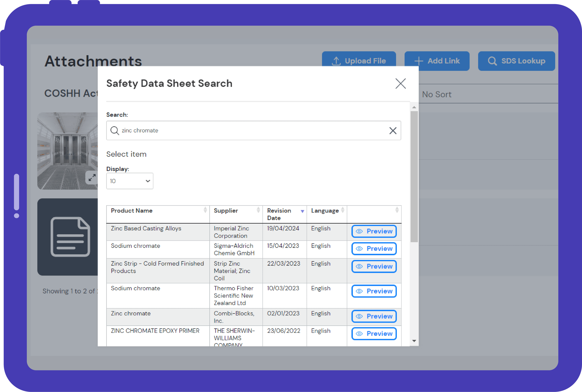The height and width of the screenshot is (392, 582).
Task: Preview the Sodium chromate Sigma-Aldrich sheet
Action: [374, 249]
